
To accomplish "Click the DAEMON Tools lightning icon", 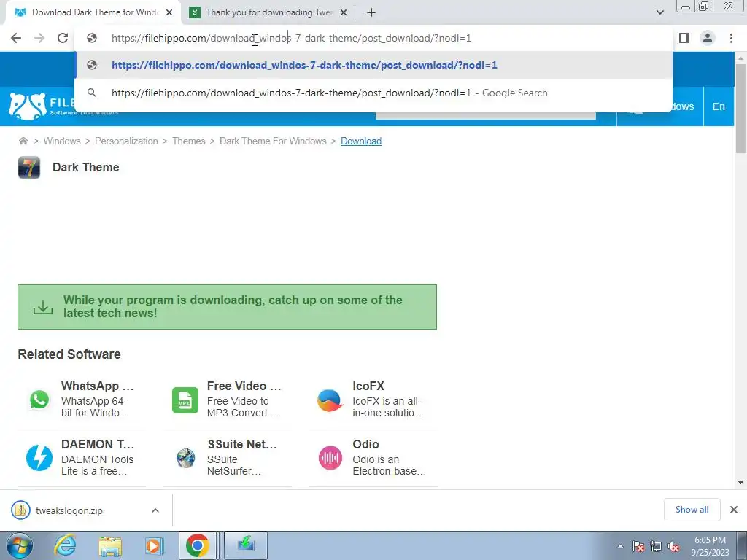I will coord(39,458).
